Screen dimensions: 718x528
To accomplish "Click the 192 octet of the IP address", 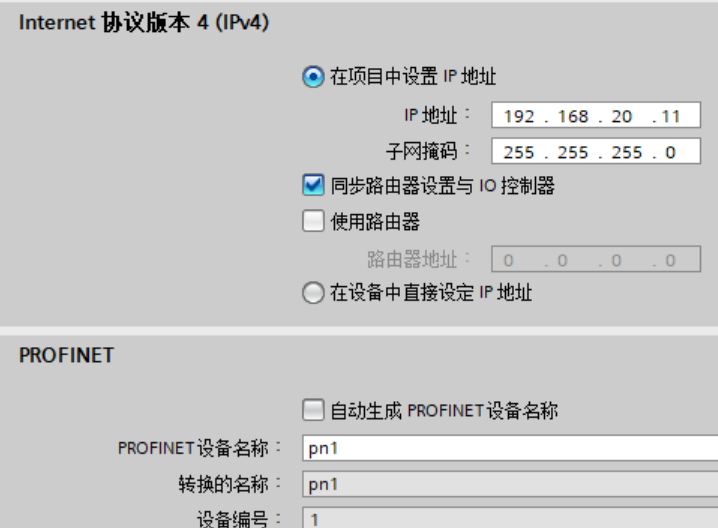I will coord(519,116).
